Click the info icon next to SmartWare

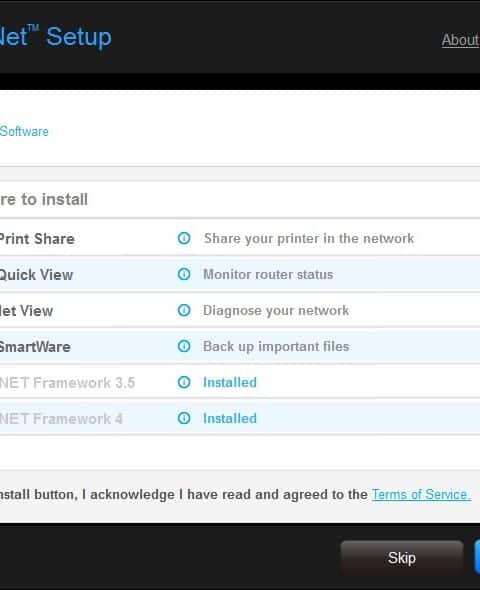click(184, 346)
